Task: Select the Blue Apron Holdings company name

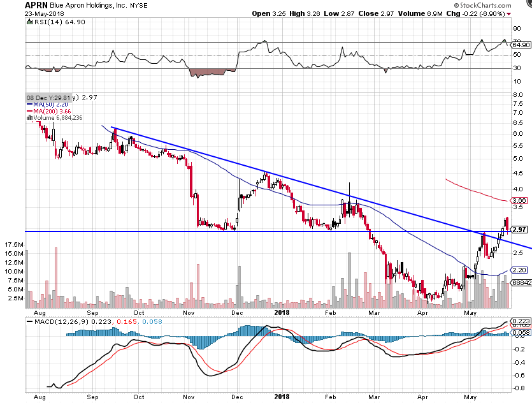Action: point(98,4)
